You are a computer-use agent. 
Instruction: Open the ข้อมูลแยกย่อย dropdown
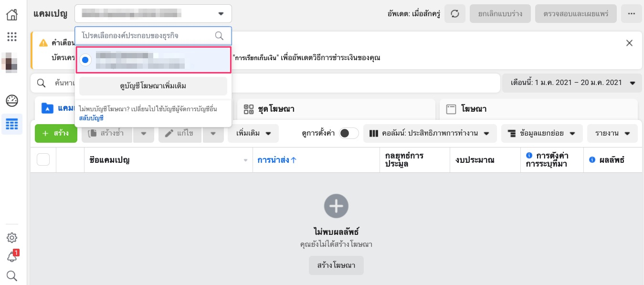point(542,133)
